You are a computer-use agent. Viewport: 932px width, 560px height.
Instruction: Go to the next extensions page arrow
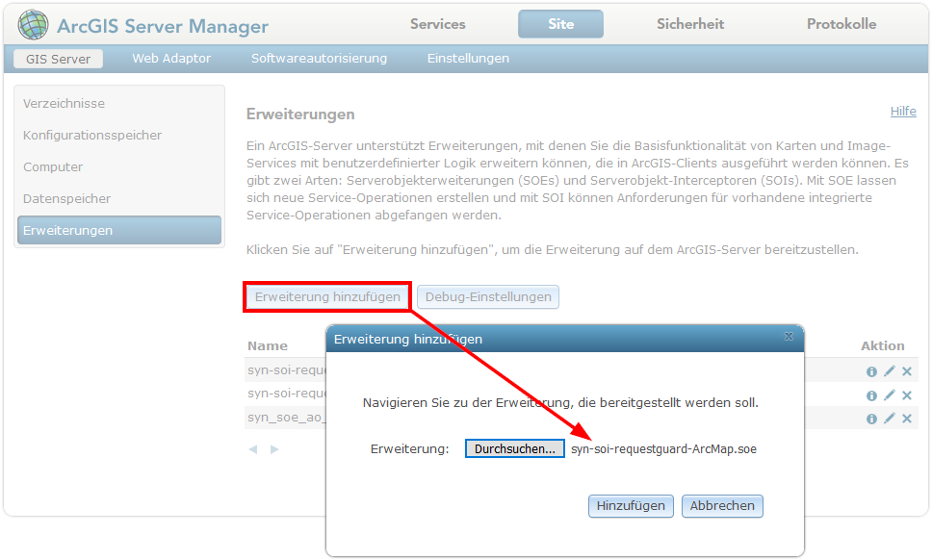274,448
